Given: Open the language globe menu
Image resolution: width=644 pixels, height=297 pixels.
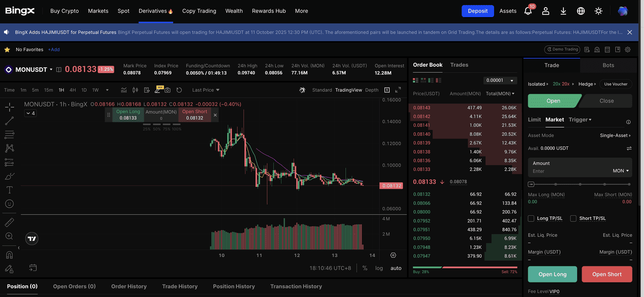Looking at the screenshot, I should 581,11.
